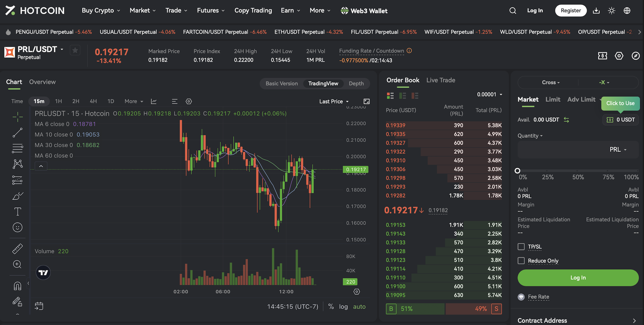Favorite PRL/USDT with star icon
644x325 pixels.
tap(75, 50)
